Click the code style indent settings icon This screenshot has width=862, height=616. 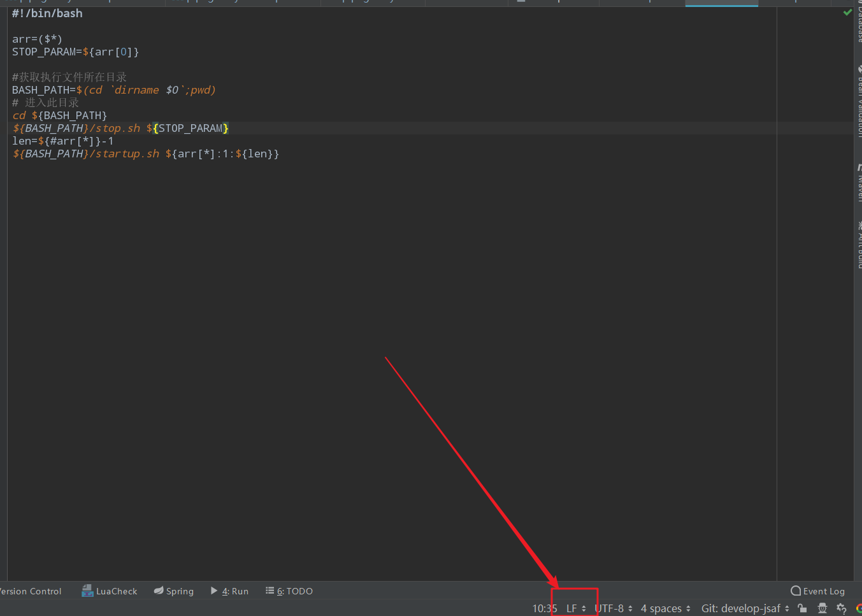point(841,608)
